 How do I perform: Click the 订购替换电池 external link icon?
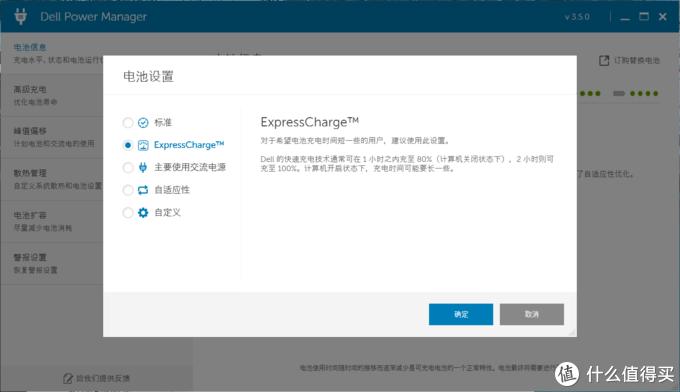[x=604, y=61]
